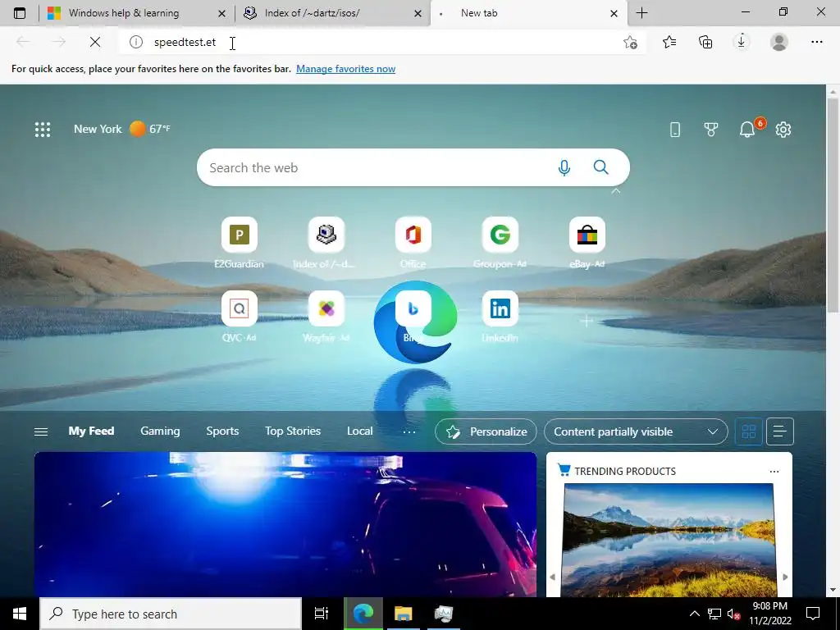Open Task View on the taskbar

click(x=322, y=614)
